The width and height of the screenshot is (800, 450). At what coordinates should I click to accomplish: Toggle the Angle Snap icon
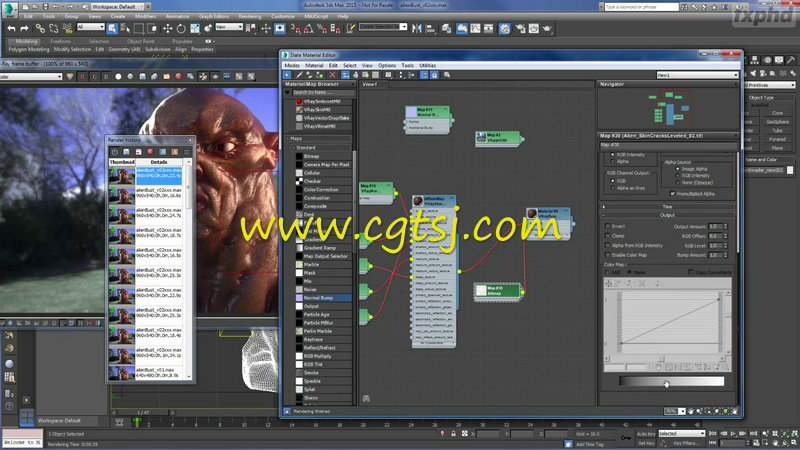309,29
